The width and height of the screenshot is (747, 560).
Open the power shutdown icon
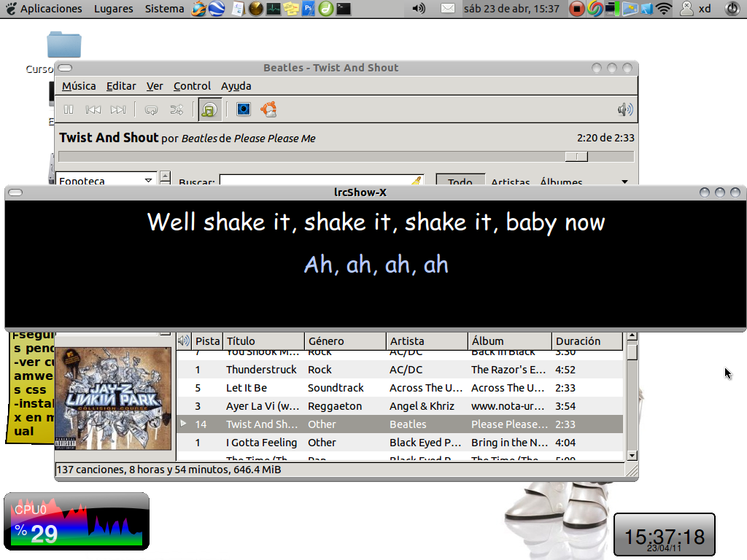[731, 9]
